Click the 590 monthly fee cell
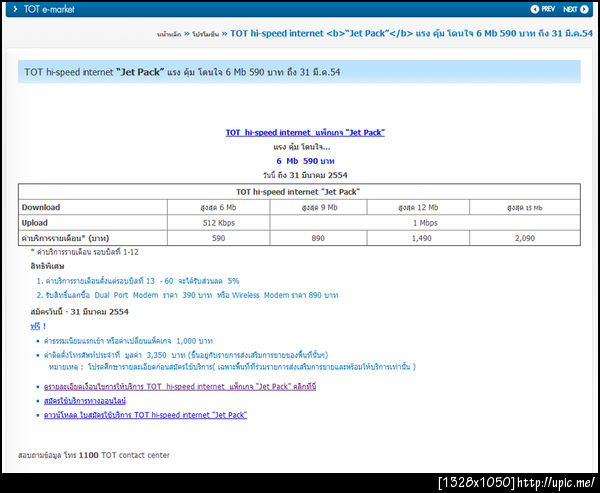The height and width of the screenshot is (493, 600). click(x=218, y=238)
